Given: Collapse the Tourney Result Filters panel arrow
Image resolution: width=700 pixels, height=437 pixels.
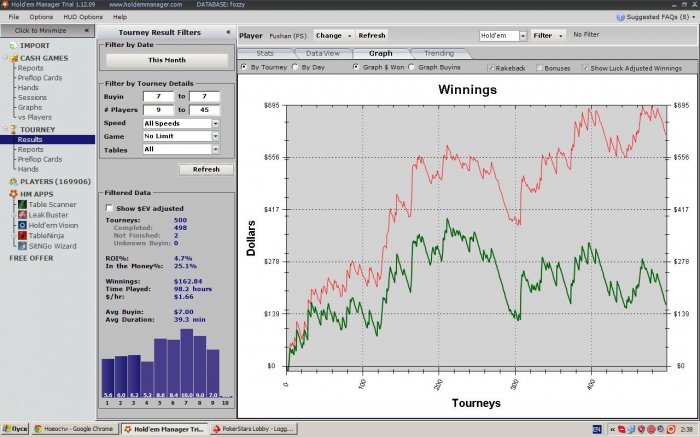Looking at the screenshot, I should click(x=228, y=32).
